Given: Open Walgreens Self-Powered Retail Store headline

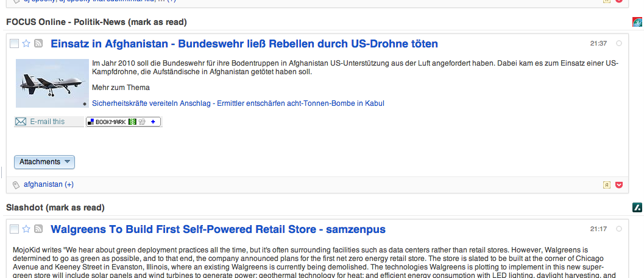Looking at the screenshot, I should click(x=218, y=229).
